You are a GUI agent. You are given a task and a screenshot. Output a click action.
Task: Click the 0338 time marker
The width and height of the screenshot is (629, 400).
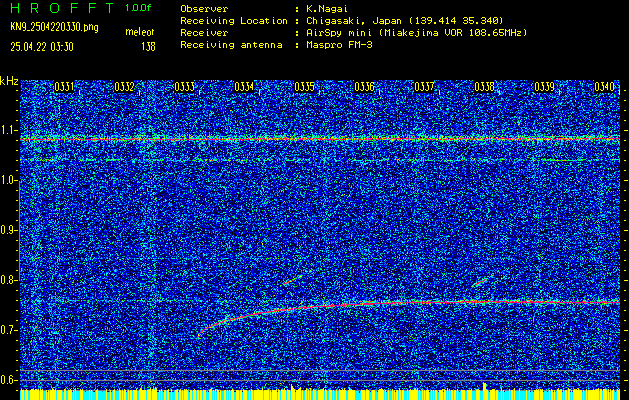pyautogui.click(x=484, y=87)
